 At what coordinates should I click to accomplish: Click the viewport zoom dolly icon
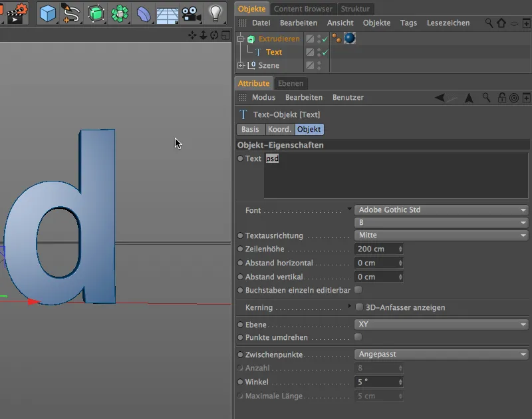point(203,35)
